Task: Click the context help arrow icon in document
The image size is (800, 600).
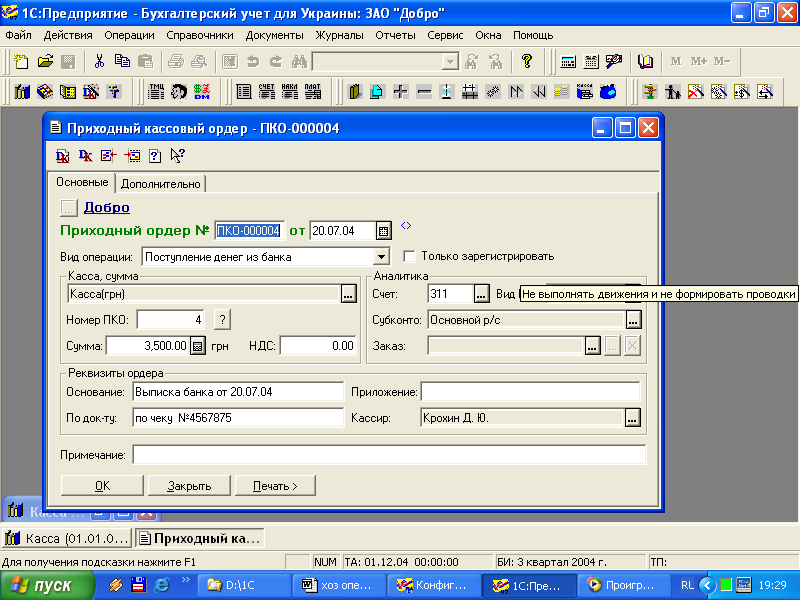Action: coord(178,156)
